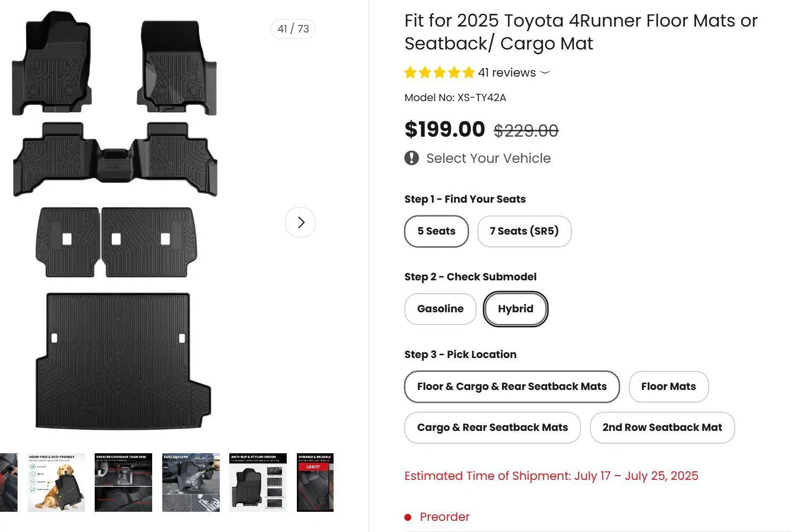This screenshot has height=532, width=798.
Task: Click the fifth yellow star in the rating
Action: coord(468,72)
